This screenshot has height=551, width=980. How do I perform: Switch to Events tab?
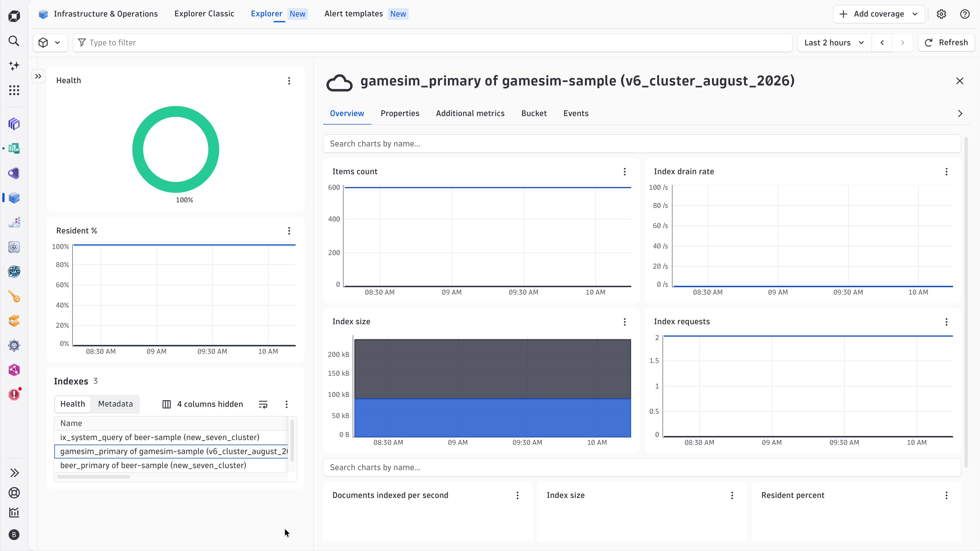click(576, 113)
